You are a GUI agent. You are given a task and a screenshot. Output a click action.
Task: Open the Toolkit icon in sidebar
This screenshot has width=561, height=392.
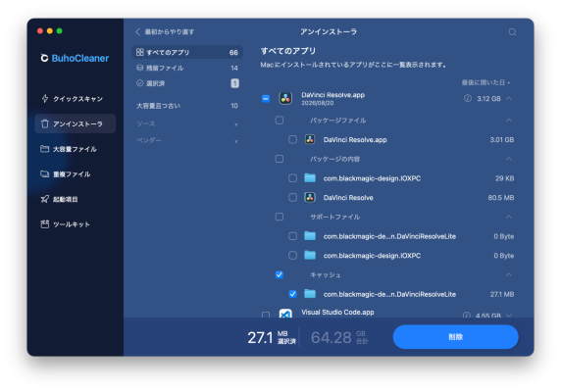45,224
